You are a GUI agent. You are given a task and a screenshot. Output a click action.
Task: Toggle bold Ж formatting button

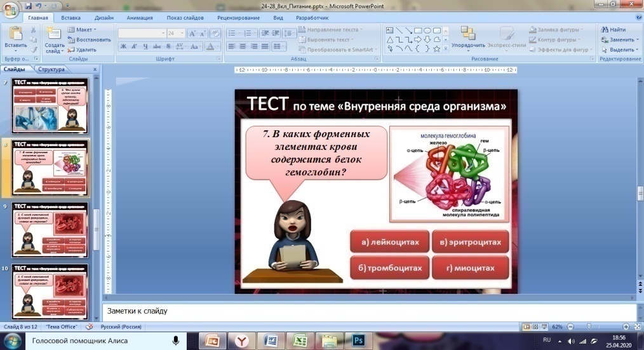pos(124,46)
